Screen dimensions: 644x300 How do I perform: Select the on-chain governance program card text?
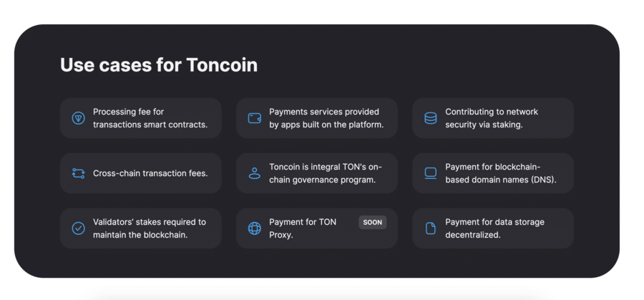[x=326, y=173]
